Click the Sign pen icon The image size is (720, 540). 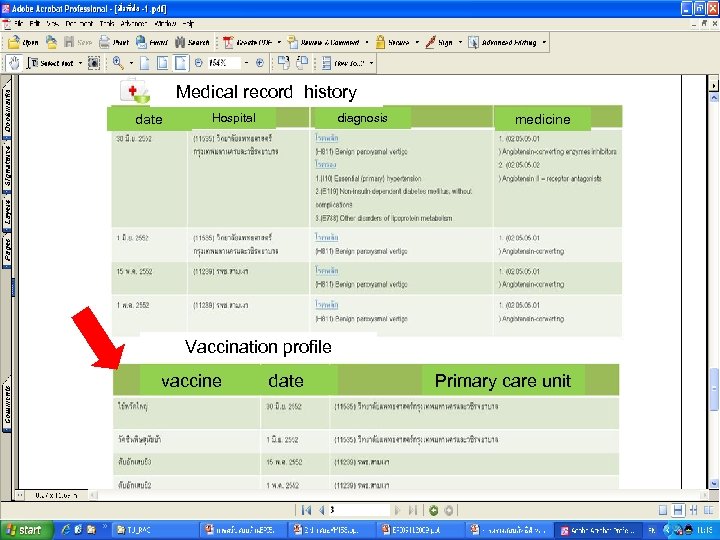[x=430, y=42]
